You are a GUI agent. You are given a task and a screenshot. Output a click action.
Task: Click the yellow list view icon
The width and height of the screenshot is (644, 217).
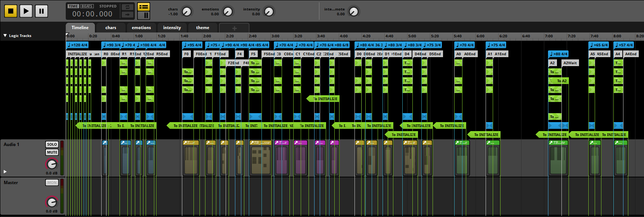[144, 7]
